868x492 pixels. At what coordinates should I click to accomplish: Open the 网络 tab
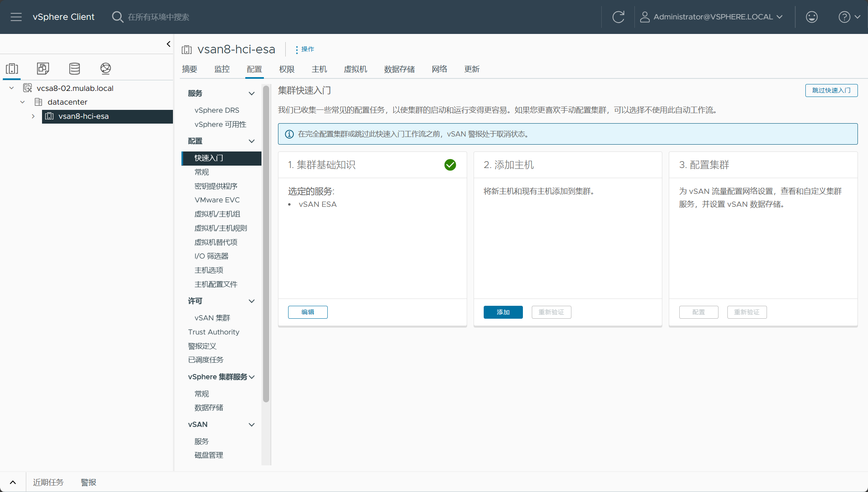(x=440, y=69)
